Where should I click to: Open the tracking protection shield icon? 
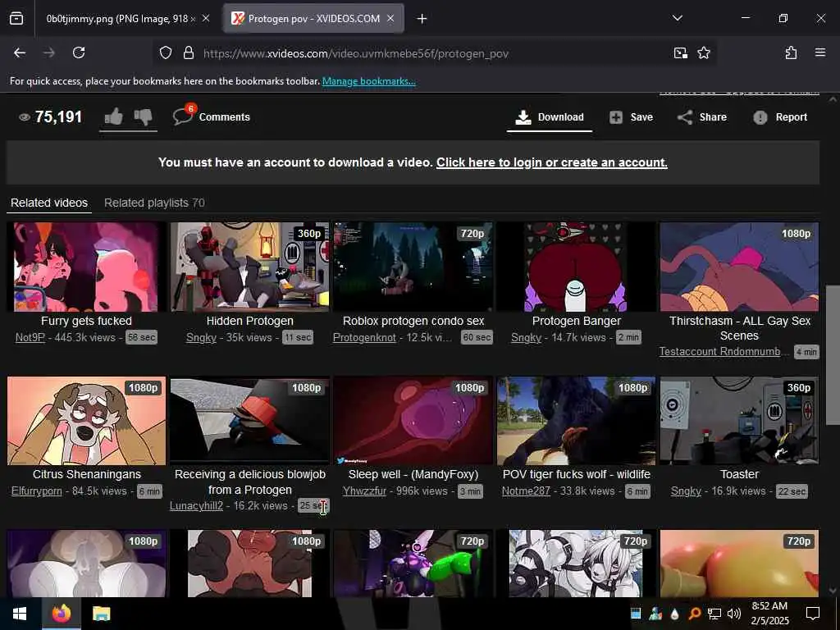coord(166,52)
